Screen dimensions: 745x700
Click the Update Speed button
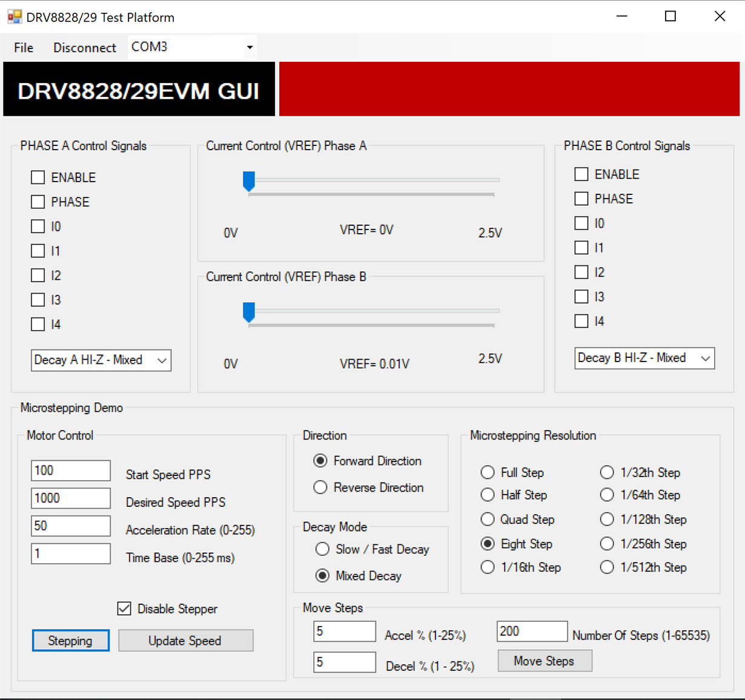click(x=185, y=641)
